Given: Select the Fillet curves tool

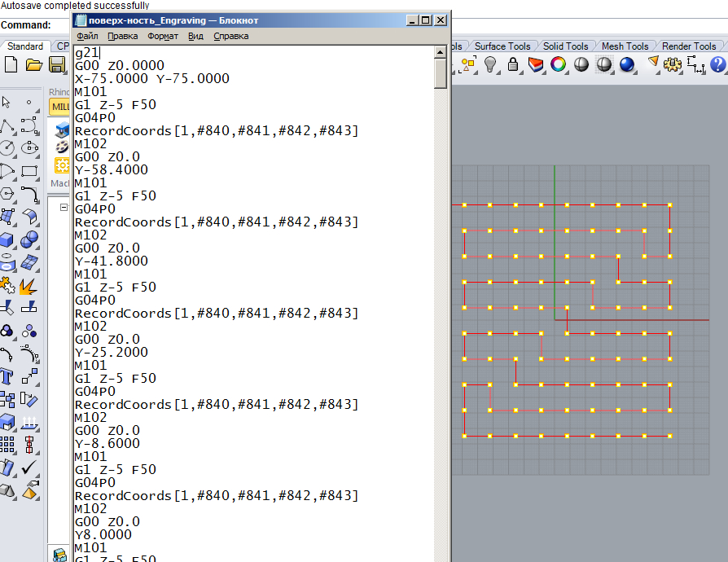Looking at the screenshot, I should [x=29, y=194].
